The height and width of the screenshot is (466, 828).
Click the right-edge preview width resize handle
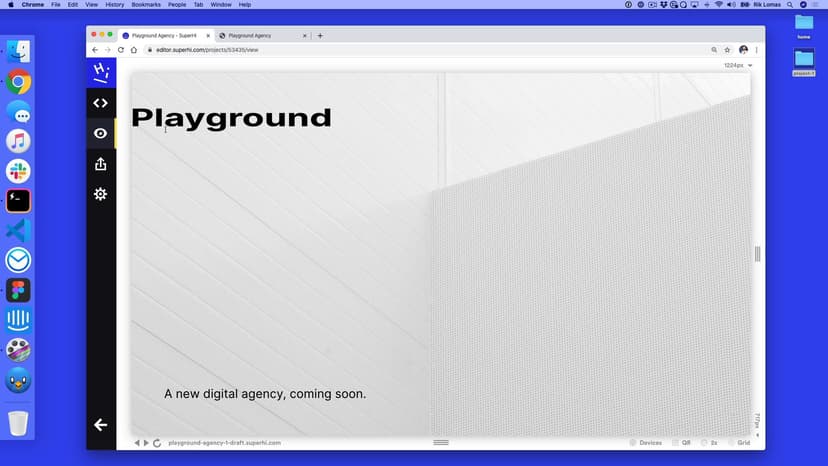(757, 254)
